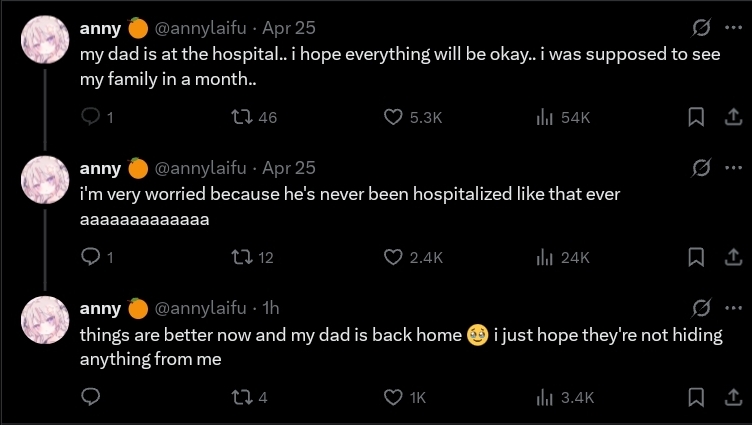This screenshot has height=425, width=752.
Task: Open @annylaifu handle on the latest 1h tweet
Action: (205, 307)
